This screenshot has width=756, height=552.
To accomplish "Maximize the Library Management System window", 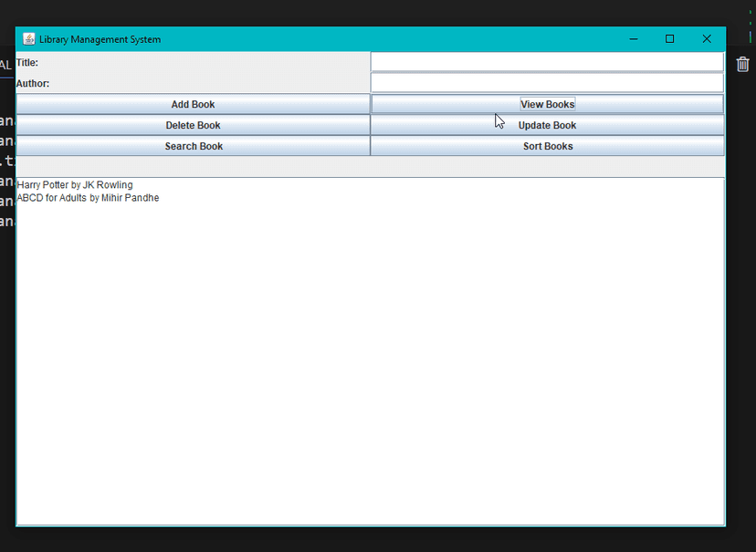I will pyautogui.click(x=669, y=39).
